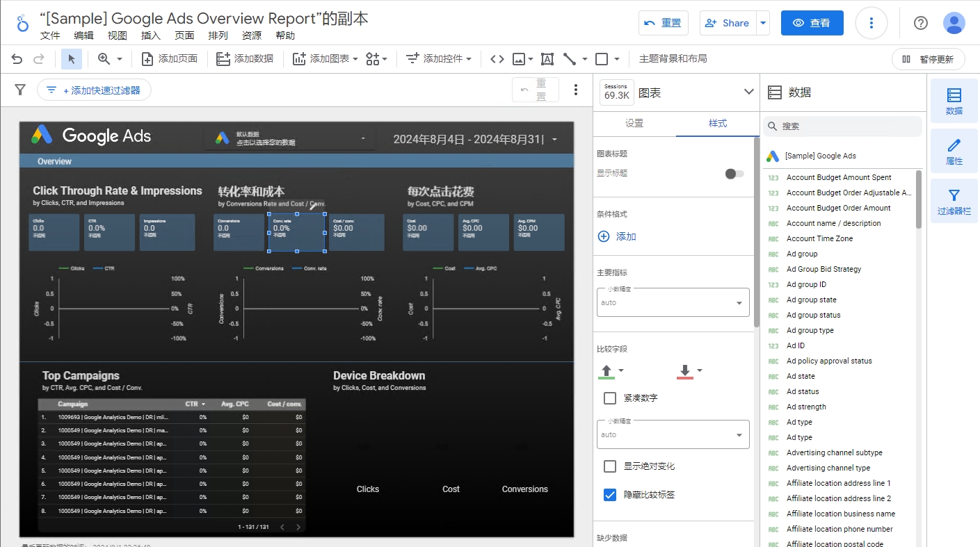The height and width of the screenshot is (547, 980).
Task: Add a conditional format rule via 添加
Action: pyautogui.click(x=618, y=236)
